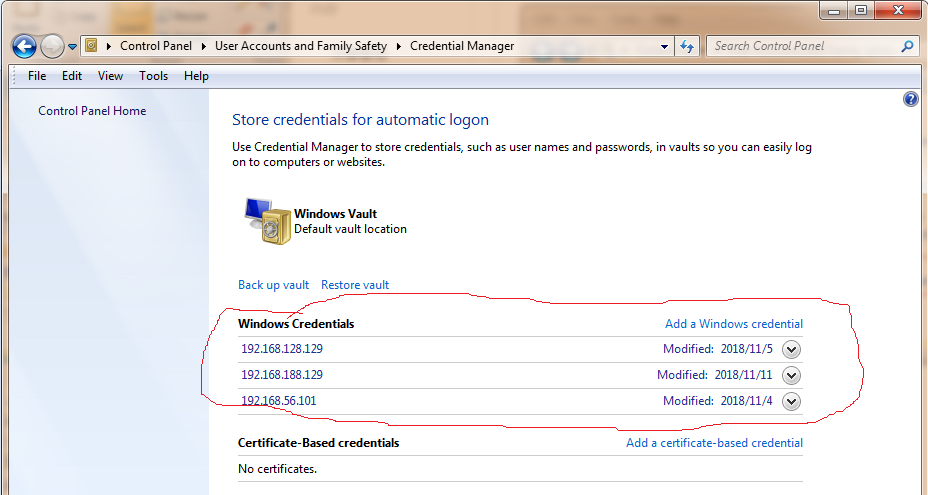Screen dimensions: 928x495
Task: Focus the Search Control Panel box
Action: 811,46
